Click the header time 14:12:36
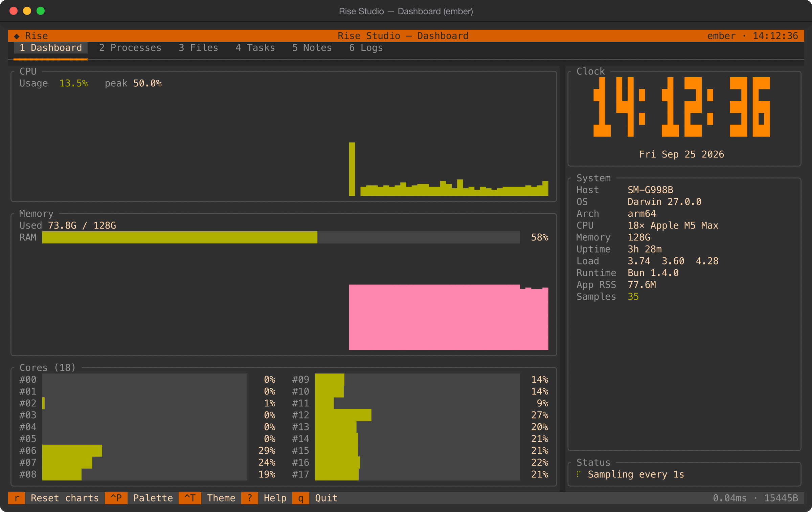812x512 pixels. click(x=775, y=36)
